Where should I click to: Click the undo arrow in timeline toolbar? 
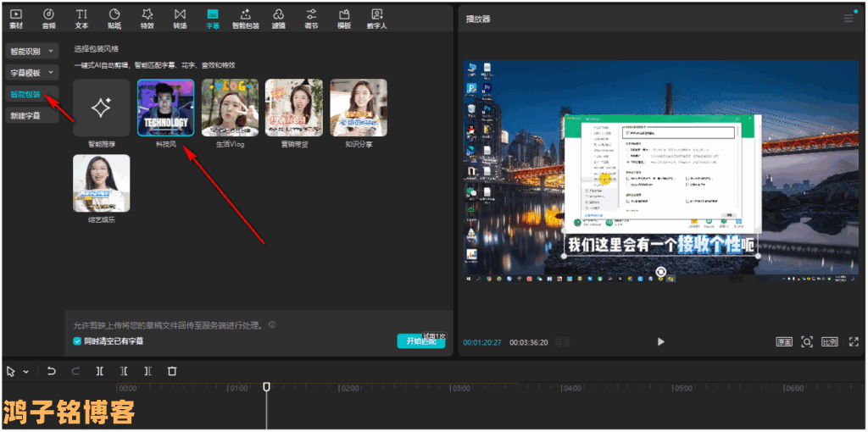pos(52,371)
